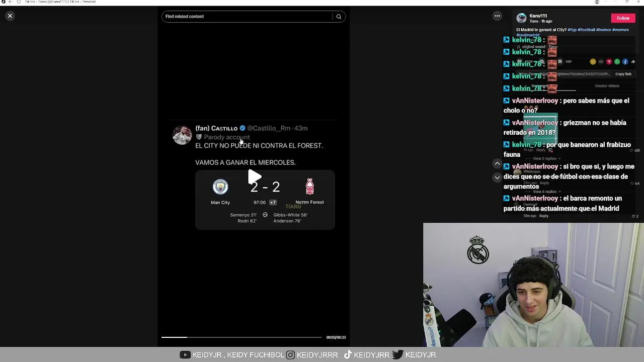Click the Castillo tweet avatar in video

[182, 135]
